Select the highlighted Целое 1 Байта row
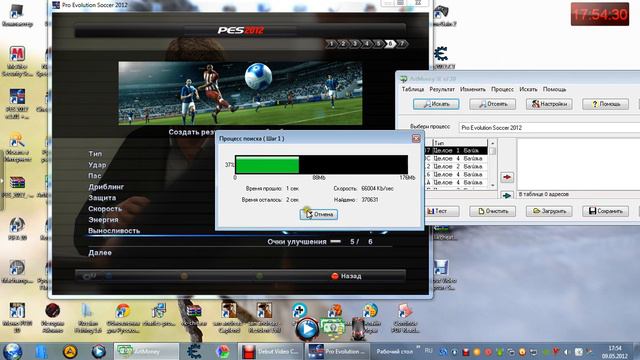 (x=456, y=151)
